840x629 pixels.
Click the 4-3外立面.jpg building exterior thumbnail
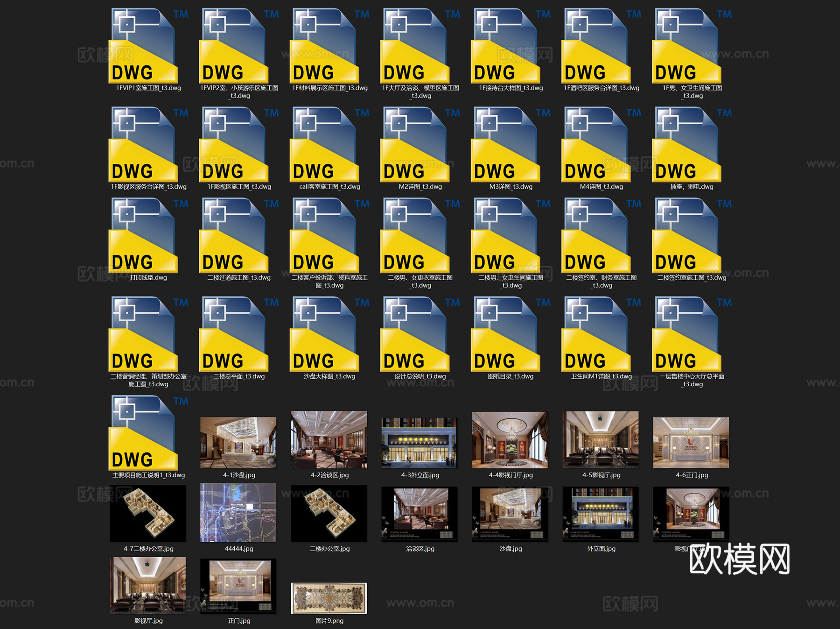pyautogui.click(x=419, y=443)
